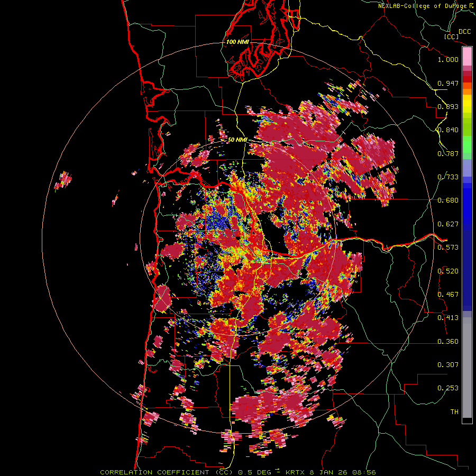Viewport: 476px width, 476px height.
Task: Select the 0.467 legend value
Action: pos(448,295)
